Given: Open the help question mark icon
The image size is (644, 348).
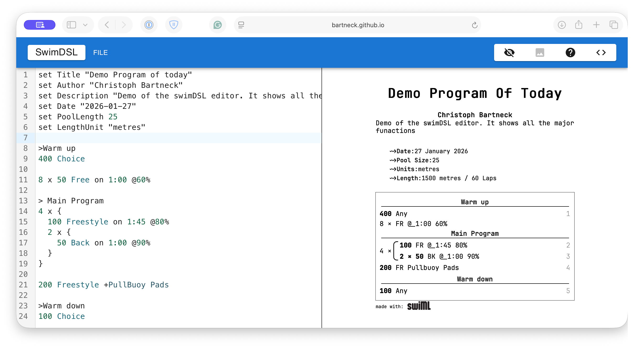Looking at the screenshot, I should click(570, 53).
